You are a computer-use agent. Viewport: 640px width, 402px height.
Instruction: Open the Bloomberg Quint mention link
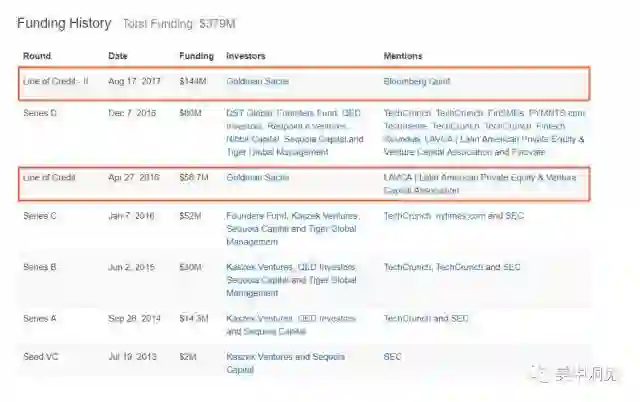[x=415, y=80]
